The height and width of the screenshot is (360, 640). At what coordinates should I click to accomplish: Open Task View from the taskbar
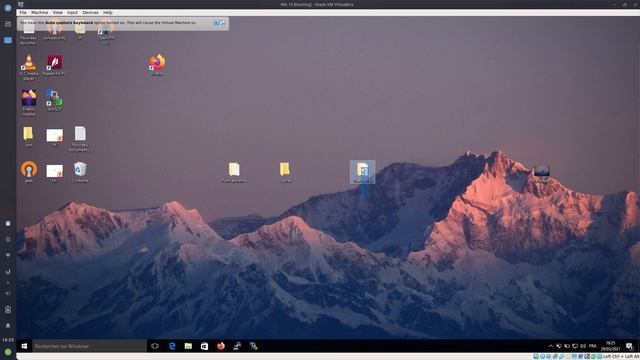point(155,346)
